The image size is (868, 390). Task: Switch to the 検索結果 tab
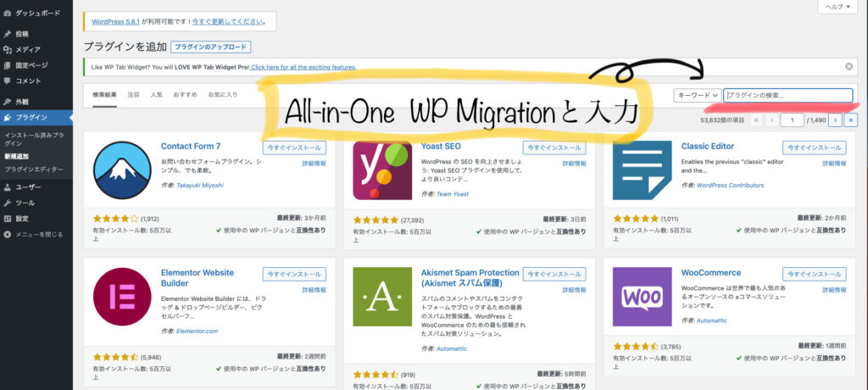104,95
